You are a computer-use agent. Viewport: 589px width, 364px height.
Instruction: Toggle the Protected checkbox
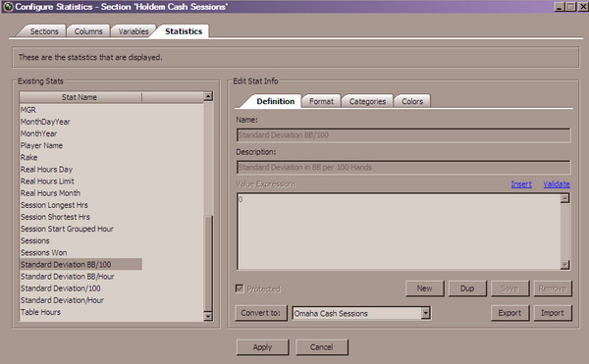coord(240,288)
